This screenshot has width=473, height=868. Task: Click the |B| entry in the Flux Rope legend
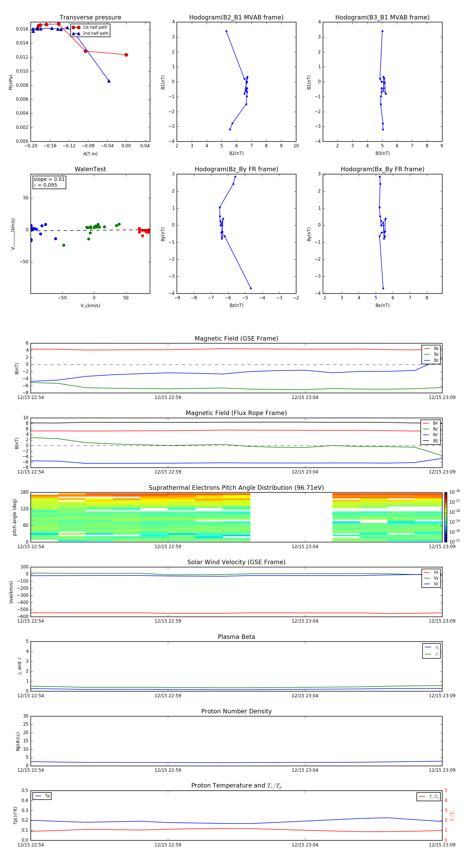click(x=431, y=440)
